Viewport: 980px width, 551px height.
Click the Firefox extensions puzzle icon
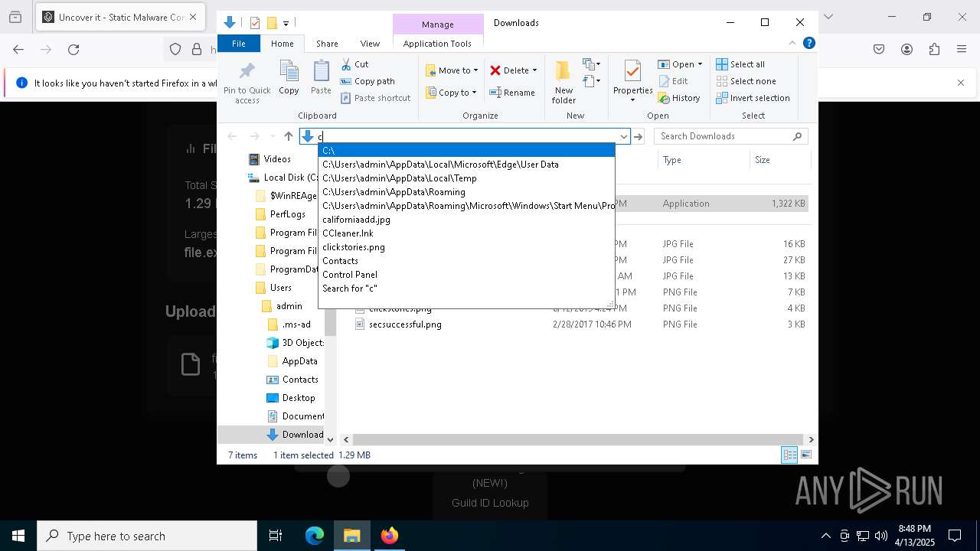(x=934, y=50)
